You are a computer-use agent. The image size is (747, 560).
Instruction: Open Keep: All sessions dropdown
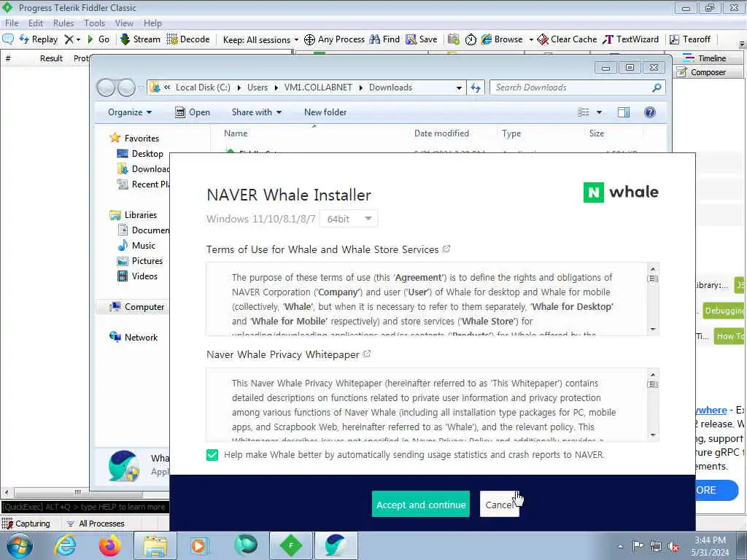click(260, 39)
